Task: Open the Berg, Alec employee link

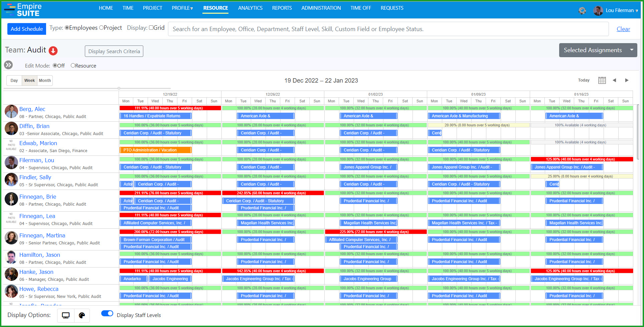Action: click(32, 109)
